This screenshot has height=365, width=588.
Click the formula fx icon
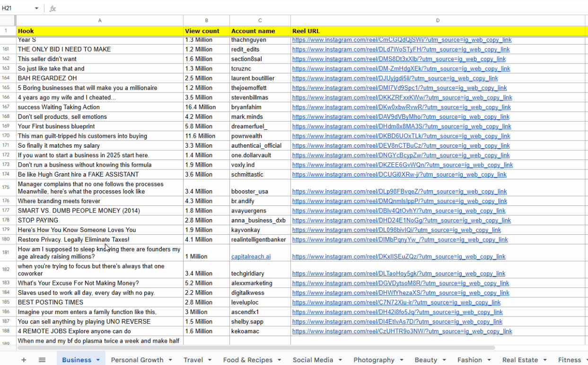pos(53,9)
